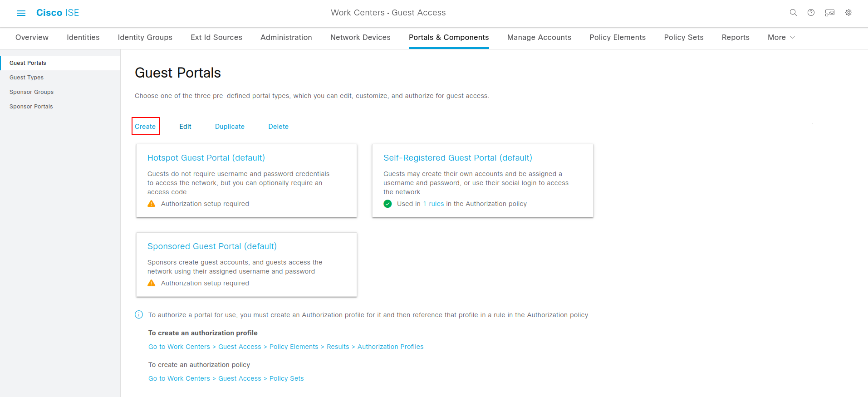Open the Network Devices tab
868x397 pixels.
coord(360,37)
